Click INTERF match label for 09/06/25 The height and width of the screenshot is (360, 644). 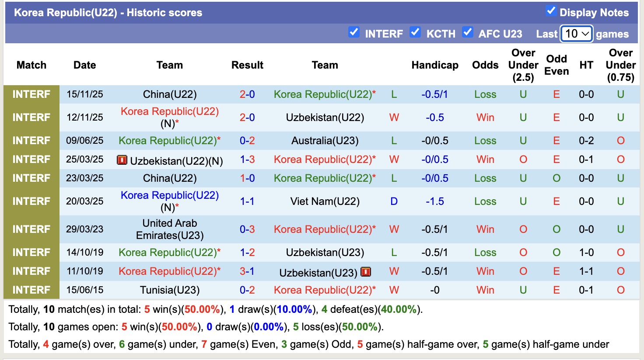pos(31,141)
